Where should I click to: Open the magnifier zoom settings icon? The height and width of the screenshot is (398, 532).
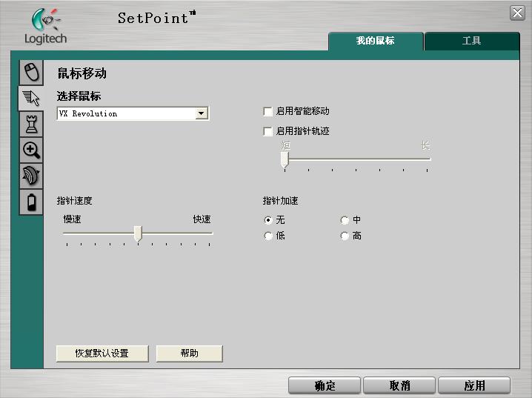tap(31, 150)
